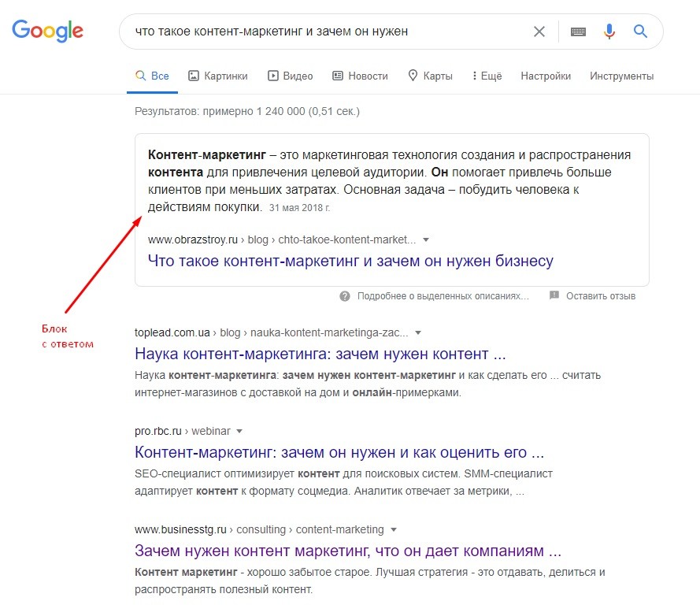
Task: Click the question mark help icon
Action: click(344, 295)
